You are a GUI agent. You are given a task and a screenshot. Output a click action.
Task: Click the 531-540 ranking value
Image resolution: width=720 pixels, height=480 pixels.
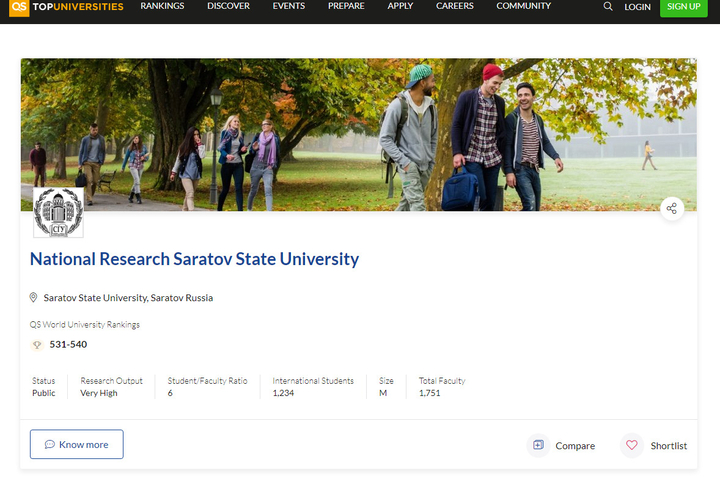(68, 344)
